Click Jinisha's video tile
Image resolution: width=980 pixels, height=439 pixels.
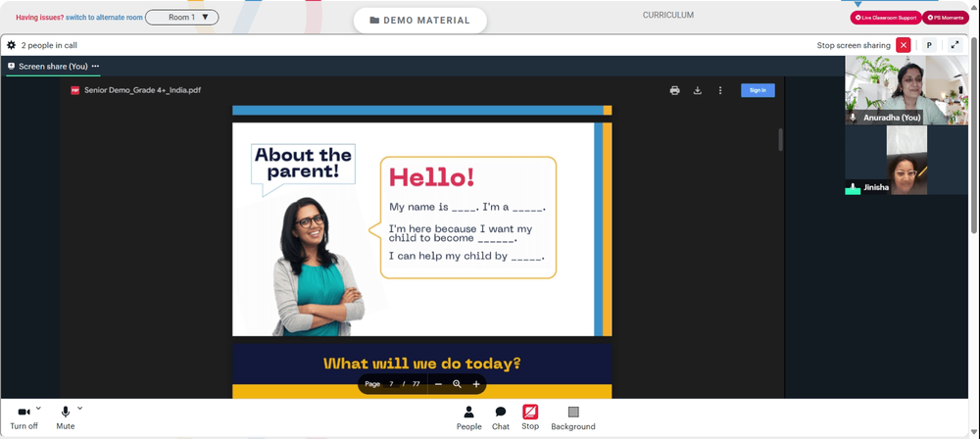(906, 160)
